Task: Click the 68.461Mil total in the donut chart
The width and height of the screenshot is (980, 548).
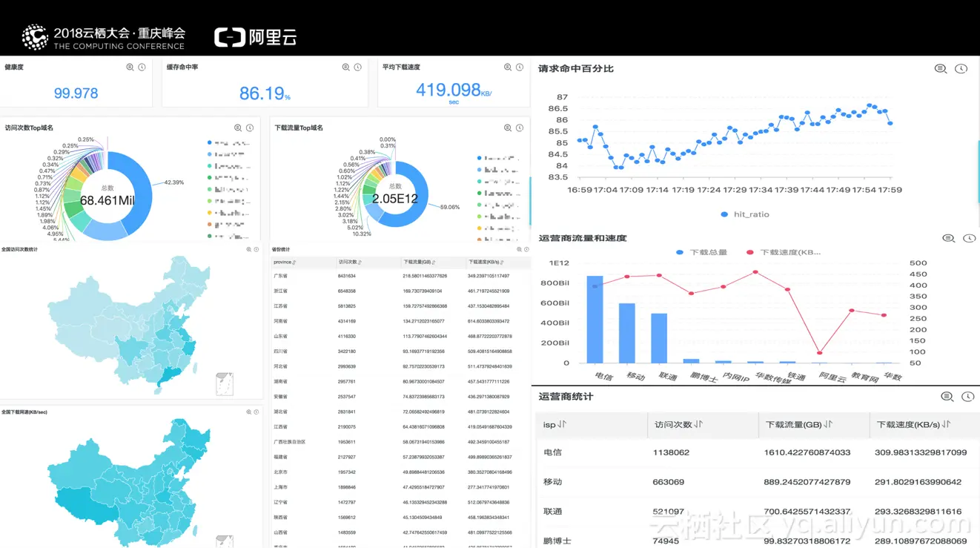Action: pyautogui.click(x=107, y=200)
